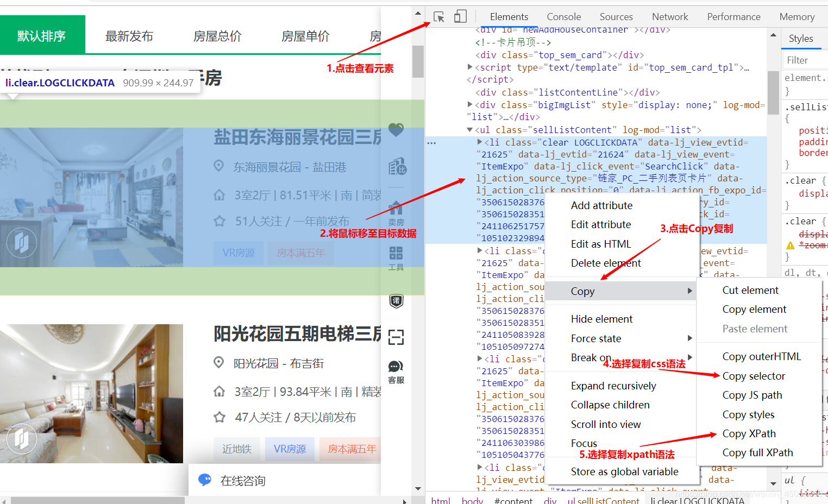Image resolution: width=828 pixels, height=504 pixels.
Task: Click the page vertical scrollbar thumb
Action: [x=418, y=61]
